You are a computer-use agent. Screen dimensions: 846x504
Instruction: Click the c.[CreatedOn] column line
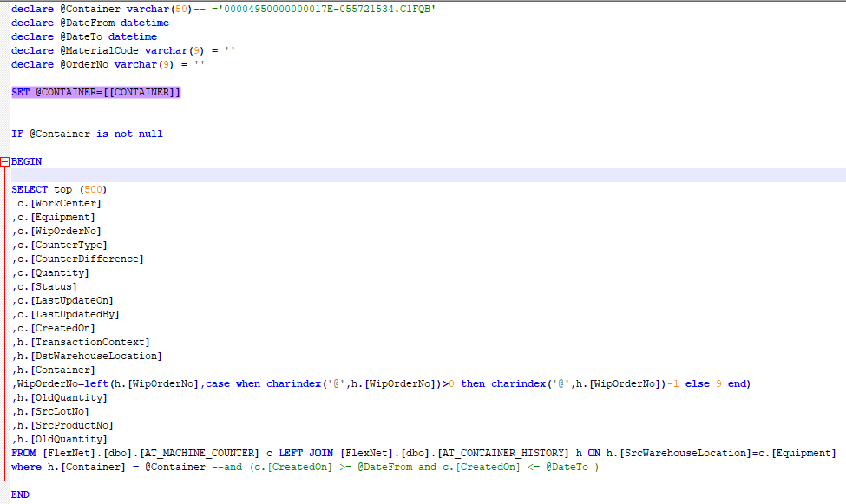(54, 328)
